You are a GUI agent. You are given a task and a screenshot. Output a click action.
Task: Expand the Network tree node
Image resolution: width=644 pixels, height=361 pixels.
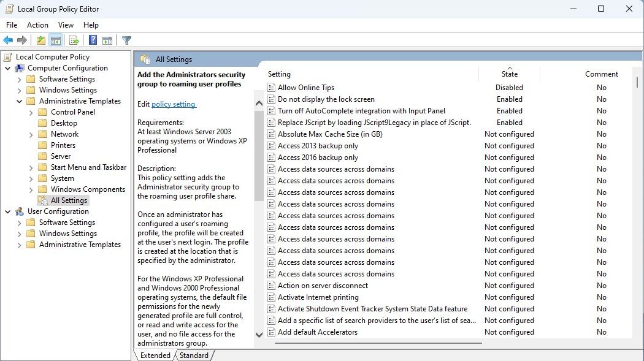pyautogui.click(x=31, y=135)
